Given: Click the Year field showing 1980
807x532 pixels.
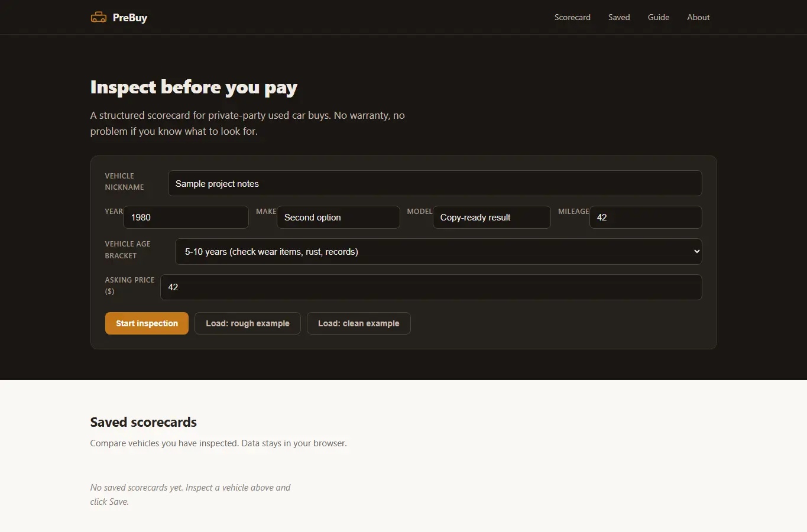Looking at the screenshot, I should click(186, 217).
